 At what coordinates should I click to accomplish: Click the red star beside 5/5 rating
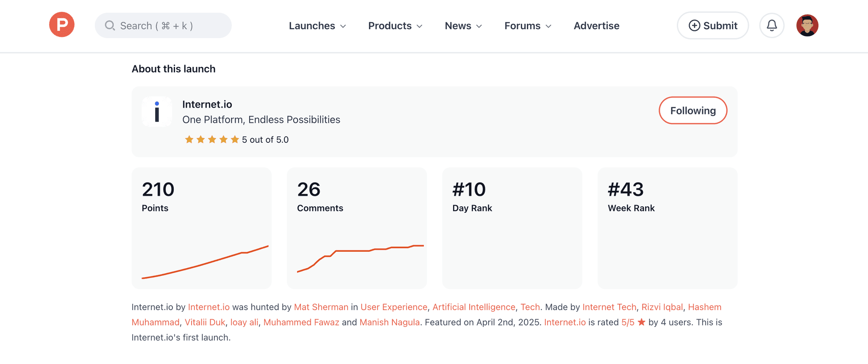[641, 322]
